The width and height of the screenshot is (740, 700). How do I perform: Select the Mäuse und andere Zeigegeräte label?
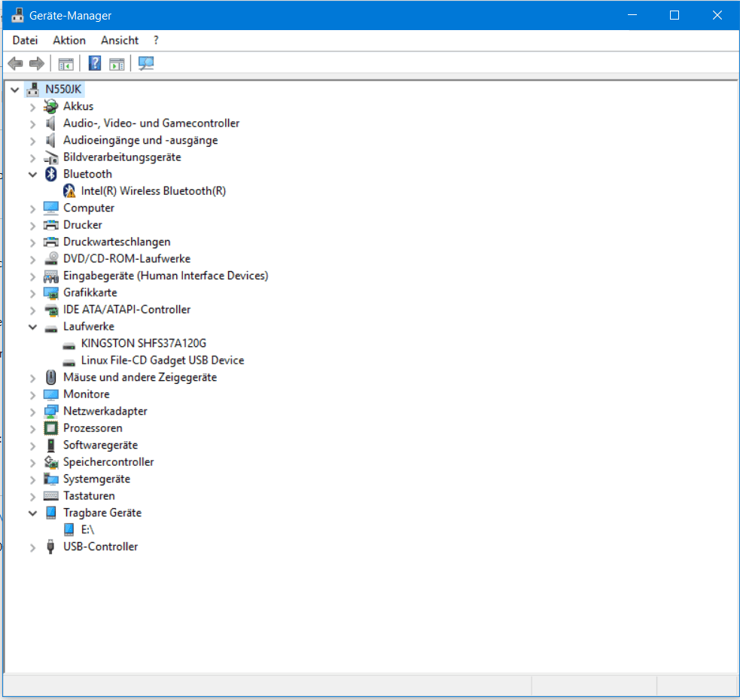[140, 377]
